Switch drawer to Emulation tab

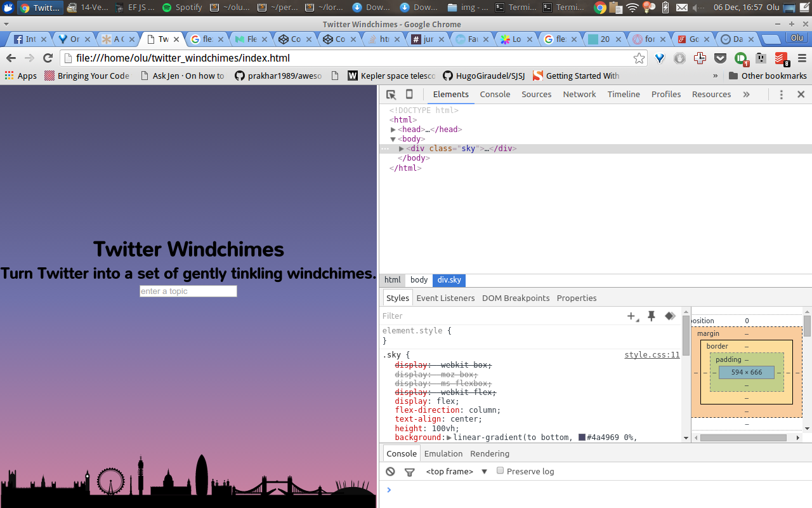coord(443,453)
